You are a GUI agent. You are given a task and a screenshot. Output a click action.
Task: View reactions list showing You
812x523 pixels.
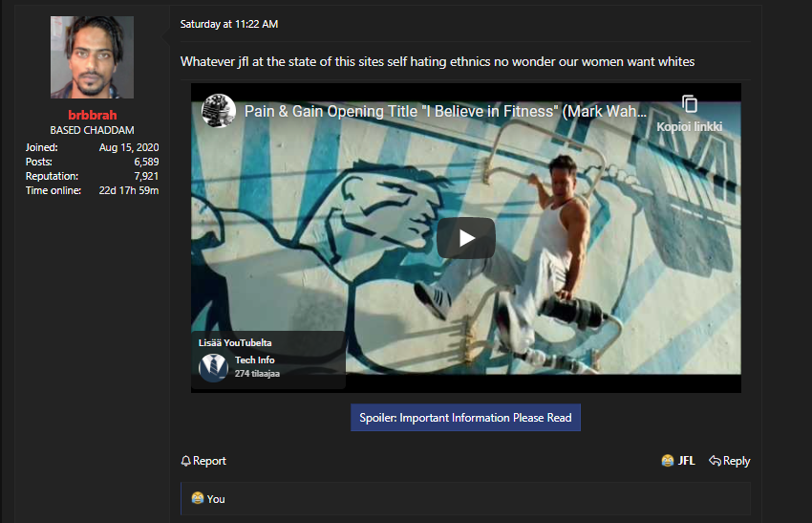[x=465, y=499]
